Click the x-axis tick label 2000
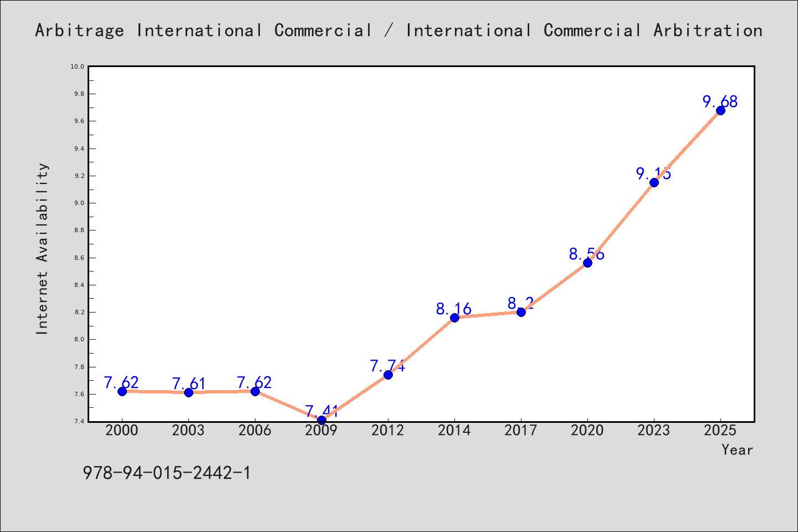798x532 pixels. coord(122,431)
